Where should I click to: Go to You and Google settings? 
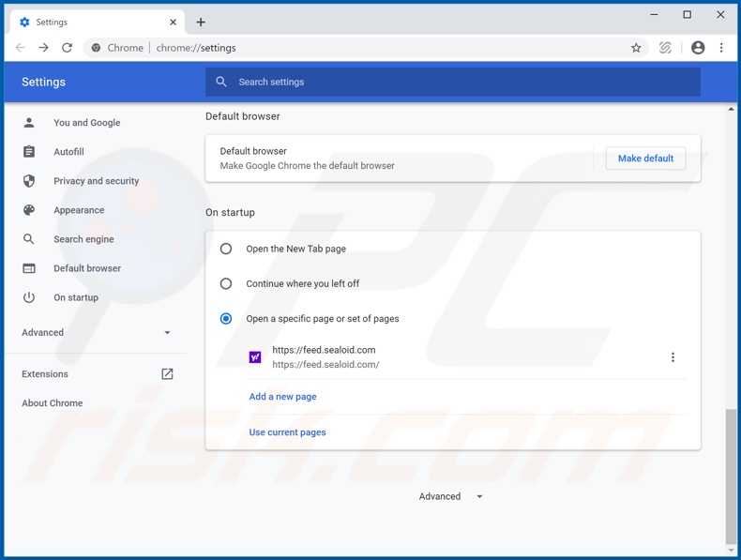click(87, 123)
